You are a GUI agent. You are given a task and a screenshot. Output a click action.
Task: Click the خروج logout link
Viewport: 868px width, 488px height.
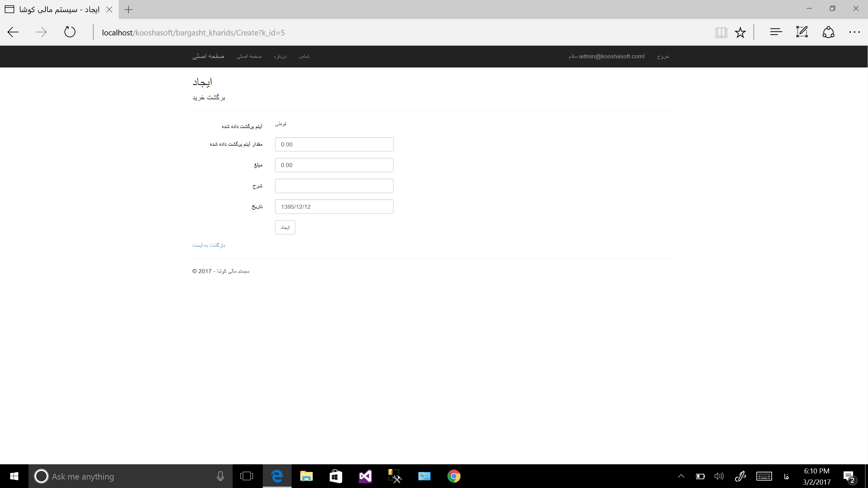point(663,56)
